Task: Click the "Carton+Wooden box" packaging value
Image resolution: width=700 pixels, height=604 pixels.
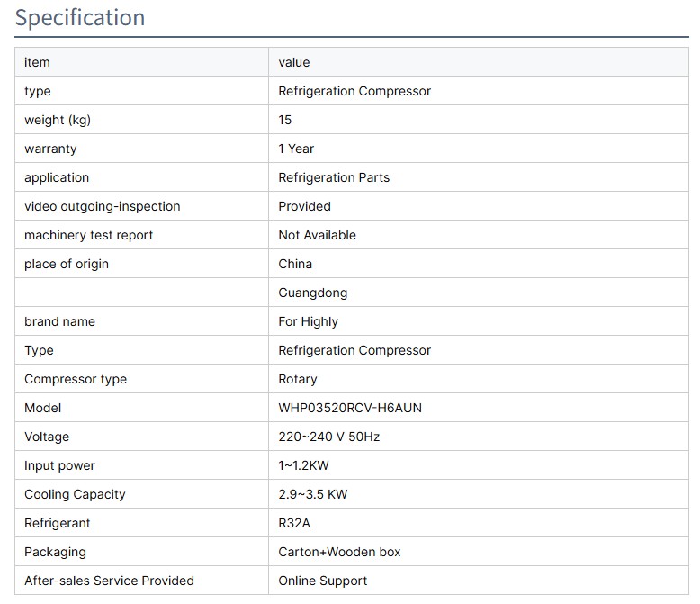Action: pyautogui.click(x=339, y=552)
